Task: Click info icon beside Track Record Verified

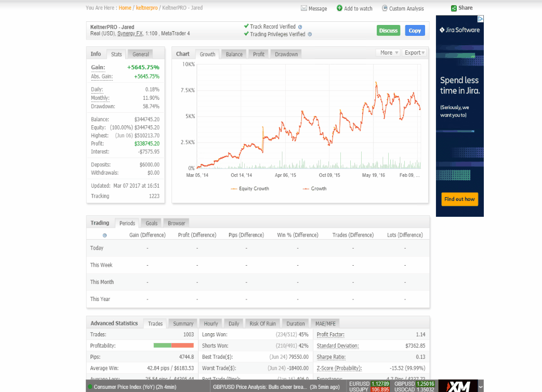Action: click(300, 27)
